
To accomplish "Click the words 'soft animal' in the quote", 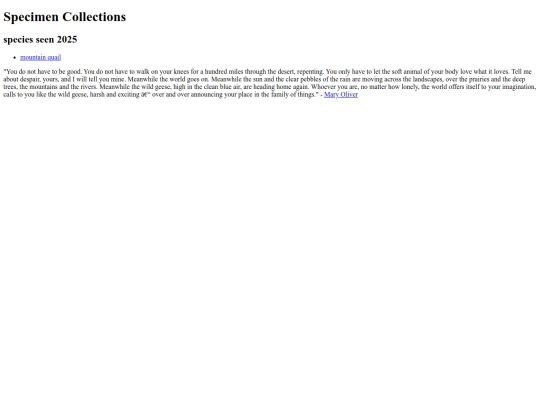I will tap(405, 72).
